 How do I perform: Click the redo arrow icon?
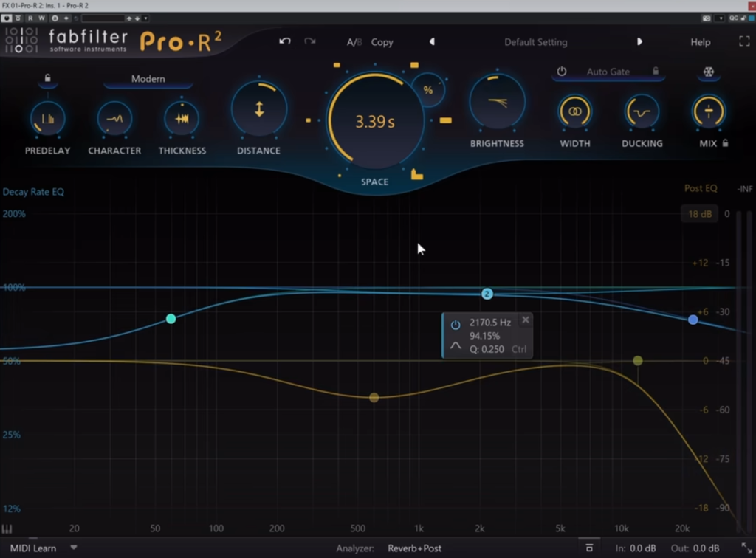pos(310,41)
